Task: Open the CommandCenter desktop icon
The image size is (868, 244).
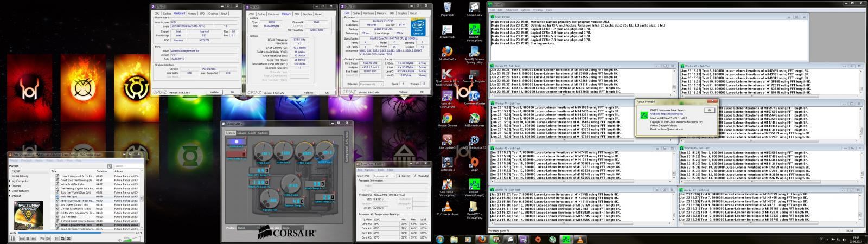Action: 474,97
